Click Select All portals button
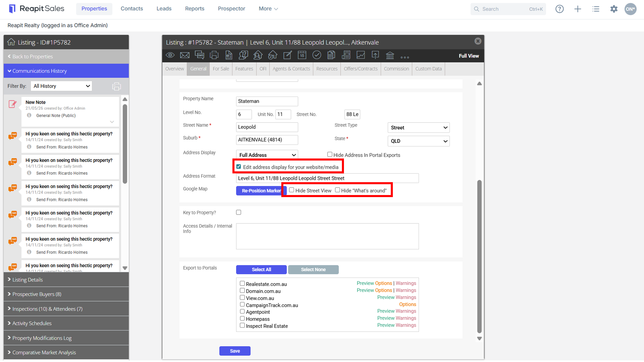Screen dimensions: 644x362 (261, 270)
